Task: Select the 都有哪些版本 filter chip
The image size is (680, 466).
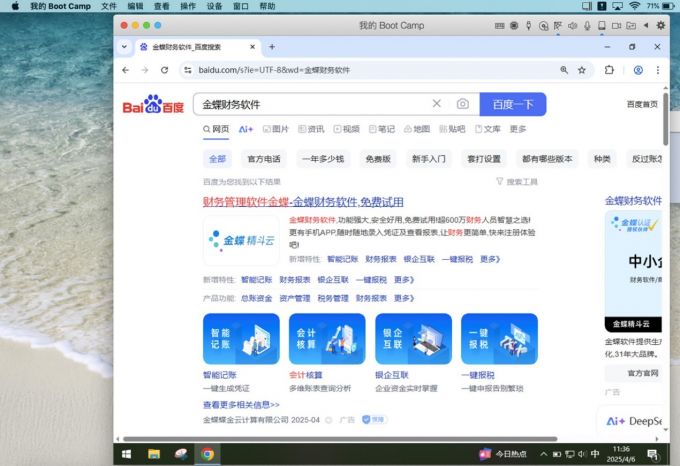Action: click(x=547, y=159)
